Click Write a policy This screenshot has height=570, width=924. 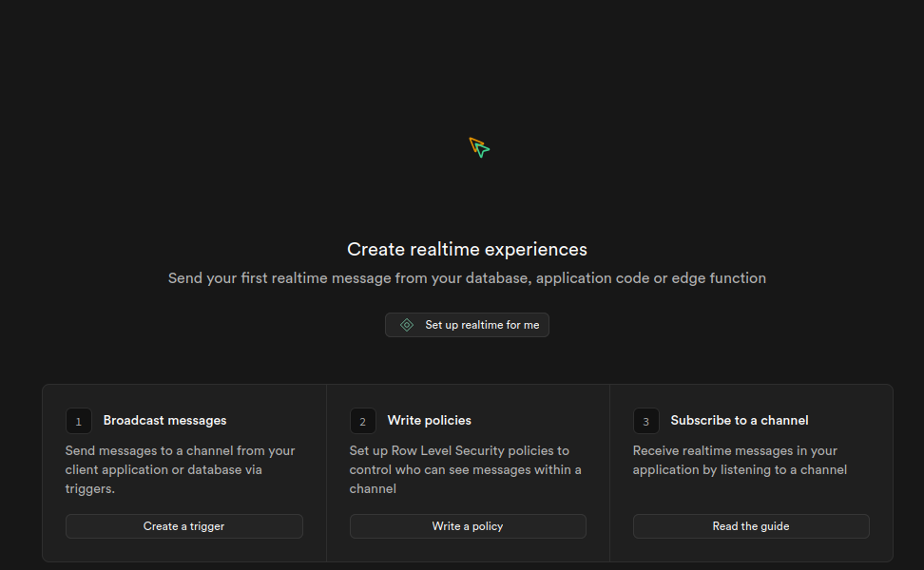click(468, 525)
